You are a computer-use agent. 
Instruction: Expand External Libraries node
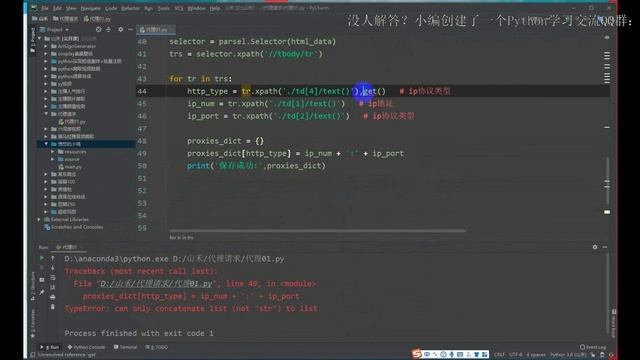point(40,219)
